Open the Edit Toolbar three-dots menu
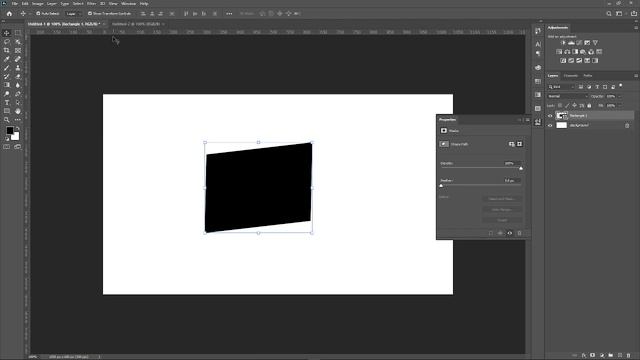Screen dimensions: 640x360 tap(18, 120)
